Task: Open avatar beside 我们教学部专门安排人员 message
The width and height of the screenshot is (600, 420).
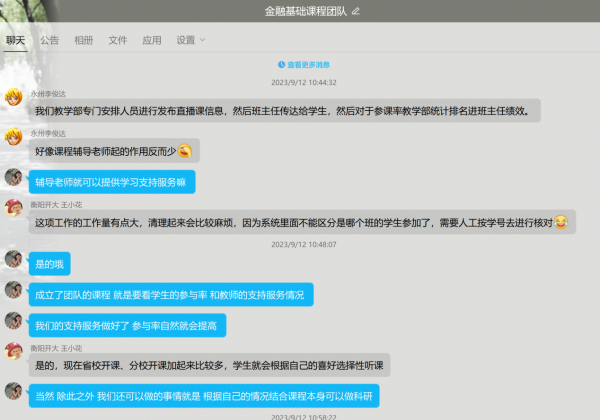Action: click(x=14, y=97)
